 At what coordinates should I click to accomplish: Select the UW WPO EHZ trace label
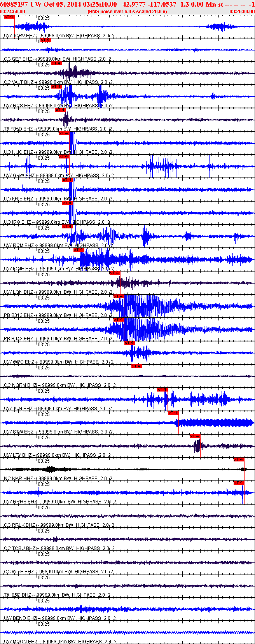coord(58,362)
